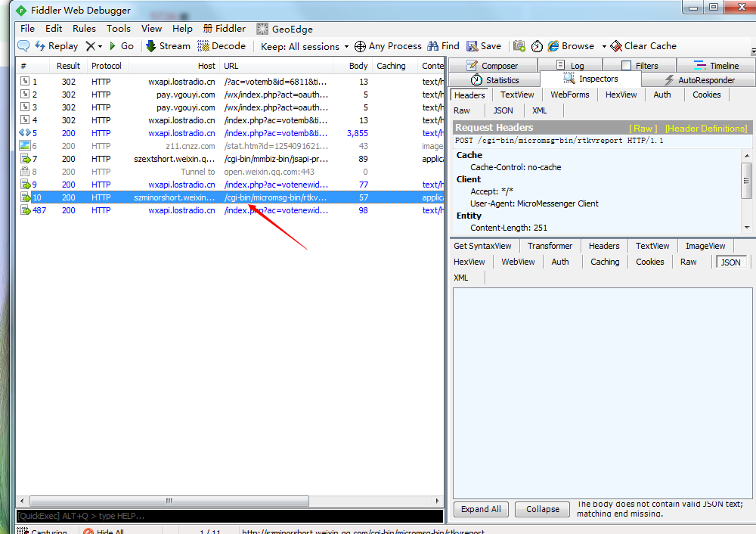Sort sessions by Result column header

coord(68,66)
